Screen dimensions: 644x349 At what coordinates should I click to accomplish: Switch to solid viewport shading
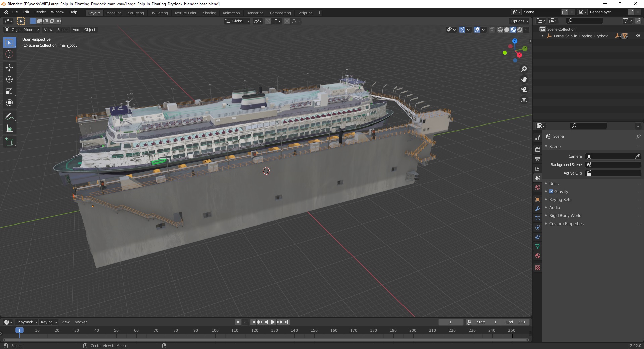[x=507, y=30]
